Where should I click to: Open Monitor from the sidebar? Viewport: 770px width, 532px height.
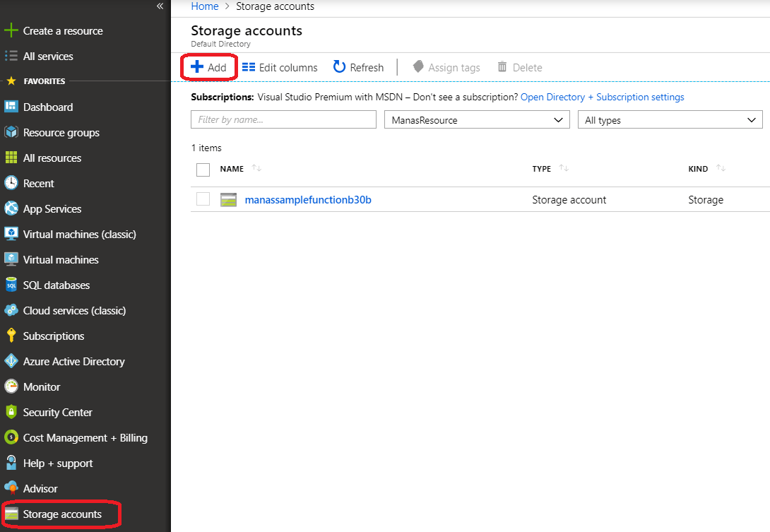[x=42, y=387]
